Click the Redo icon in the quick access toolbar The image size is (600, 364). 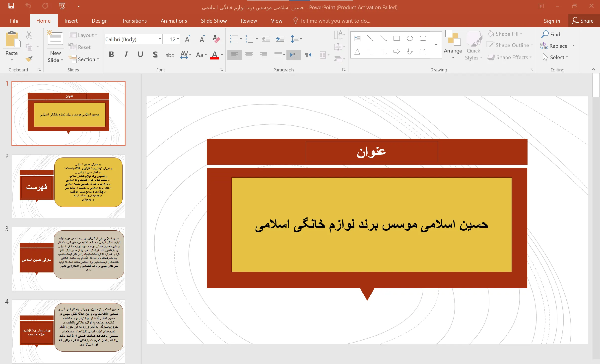point(45,6)
